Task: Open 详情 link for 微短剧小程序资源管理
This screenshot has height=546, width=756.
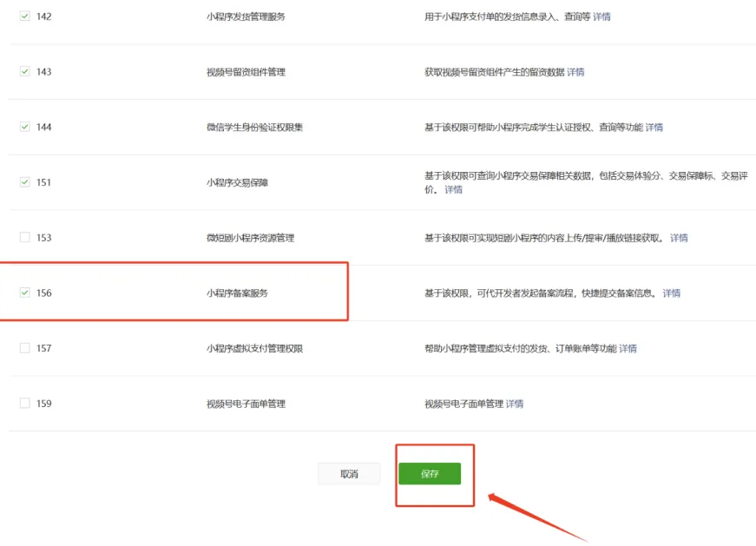Action: [679, 237]
